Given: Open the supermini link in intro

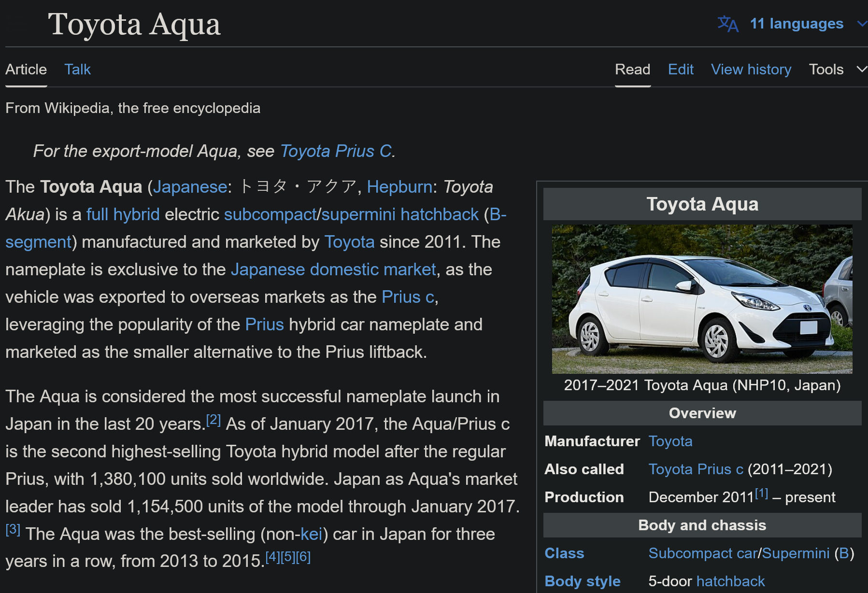Looking at the screenshot, I should 358,214.
